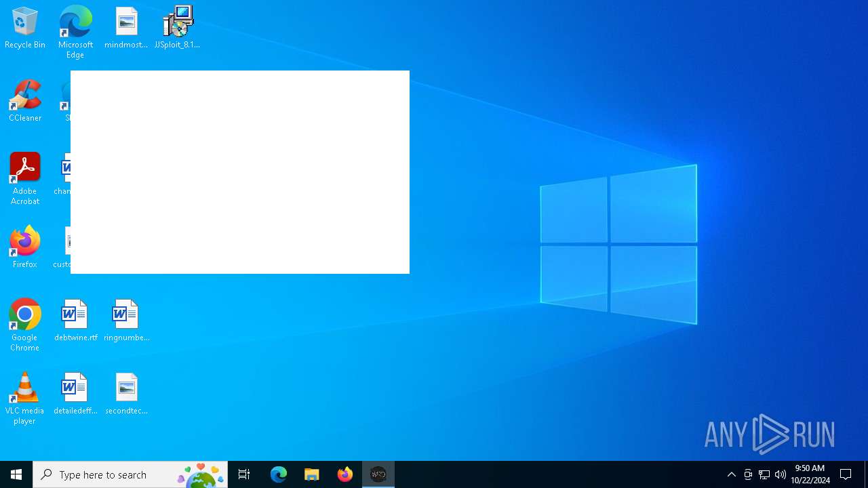868x488 pixels.
Task: Switch to the running dark app in taskbar
Action: (378, 474)
